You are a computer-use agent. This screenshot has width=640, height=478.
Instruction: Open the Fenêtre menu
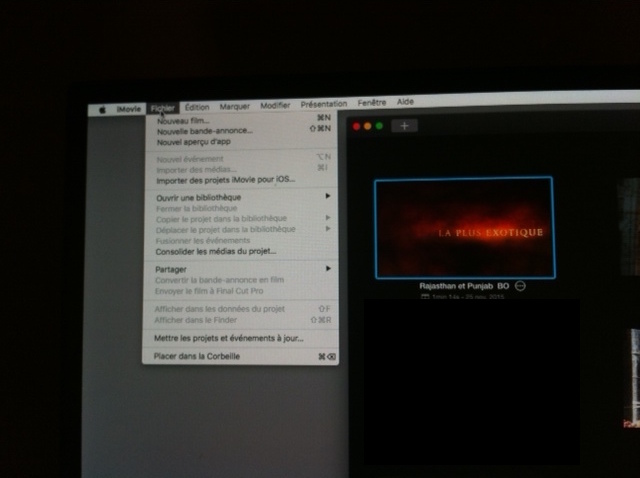pos(371,103)
